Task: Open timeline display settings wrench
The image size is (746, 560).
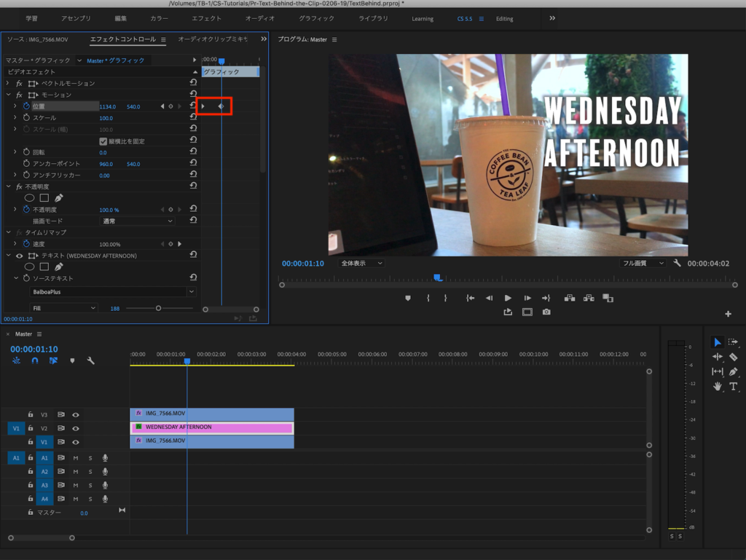Action: pyautogui.click(x=91, y=360)
